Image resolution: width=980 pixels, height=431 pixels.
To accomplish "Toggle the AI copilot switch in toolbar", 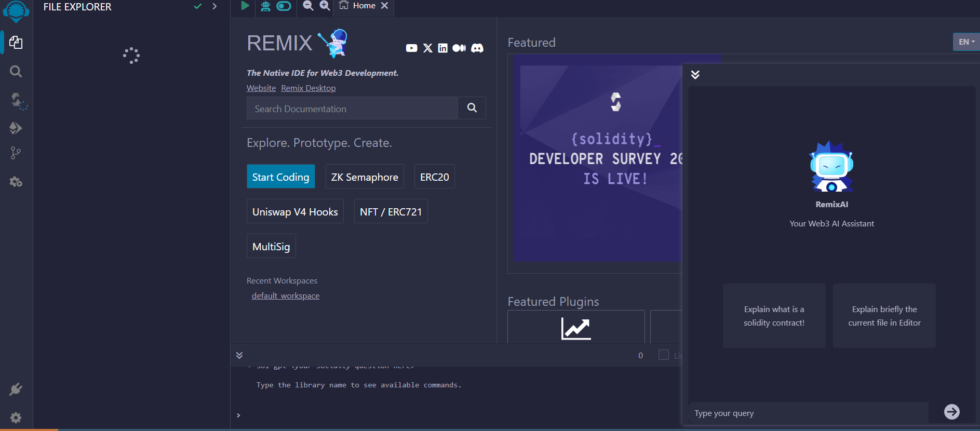I will [x=284, y=6].
